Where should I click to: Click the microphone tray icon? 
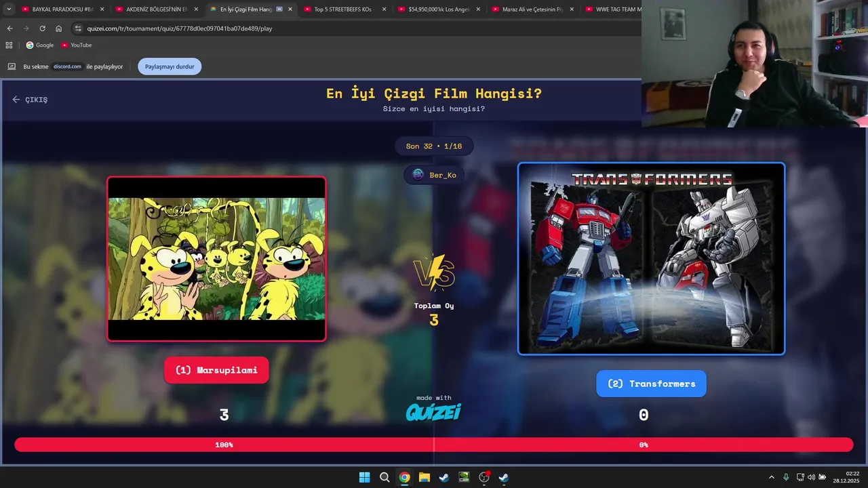click(786, 477)
